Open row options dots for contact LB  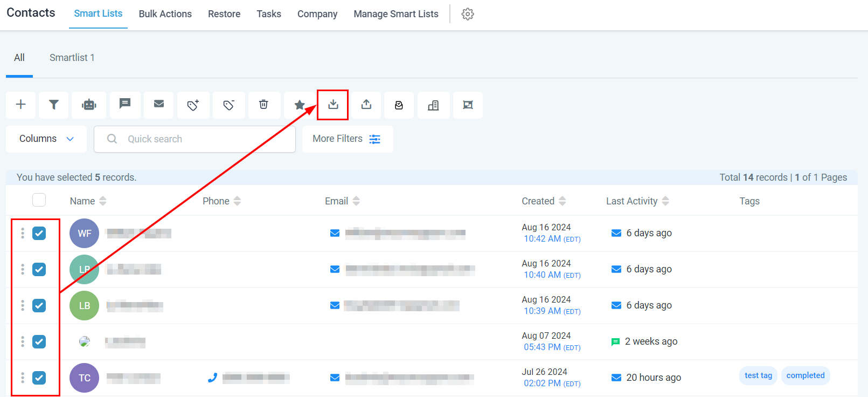[23, 305]
